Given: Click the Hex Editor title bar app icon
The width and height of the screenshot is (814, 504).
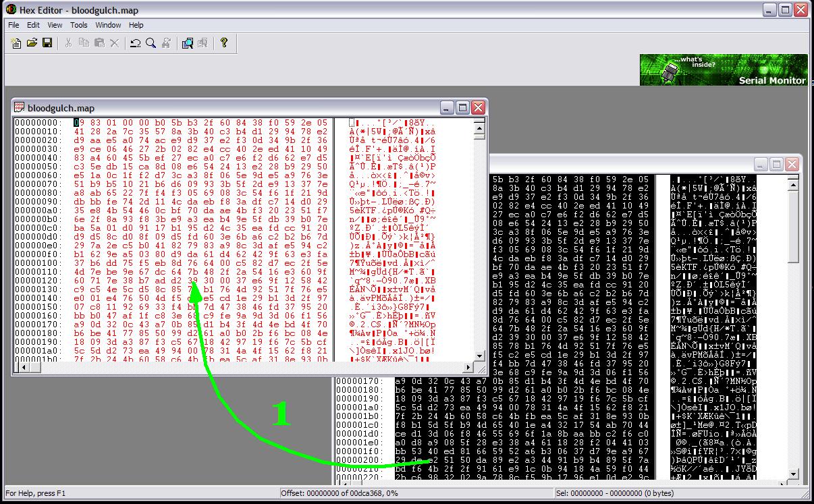Looking at the screenshot, I should 11,9.
